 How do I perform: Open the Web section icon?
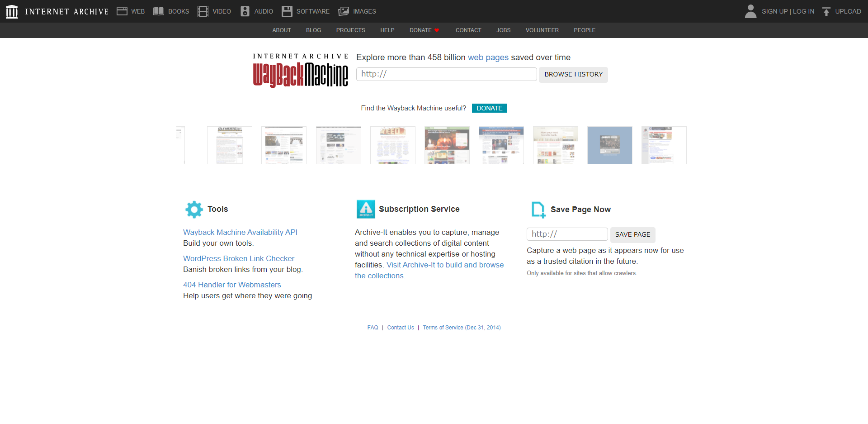pos(122,11)
